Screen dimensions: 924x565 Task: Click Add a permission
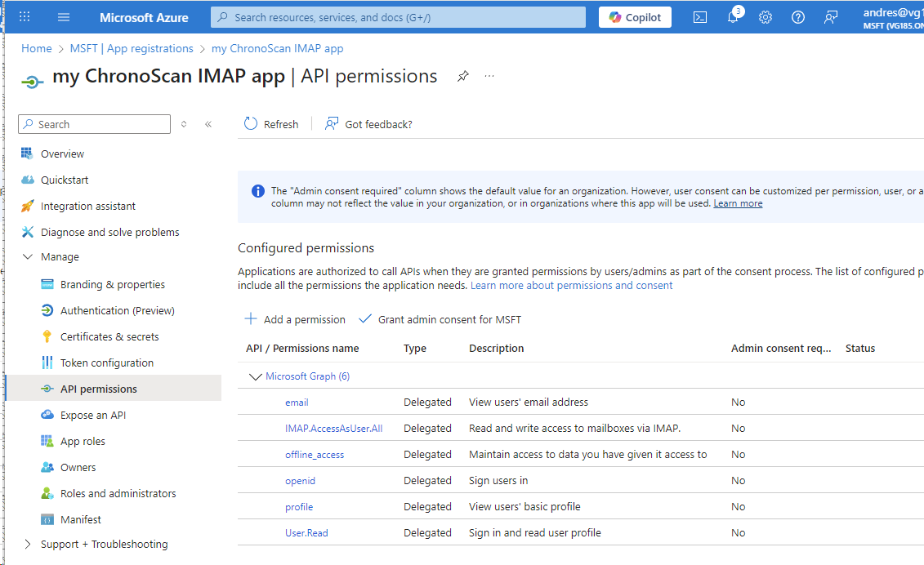(296, 319)
